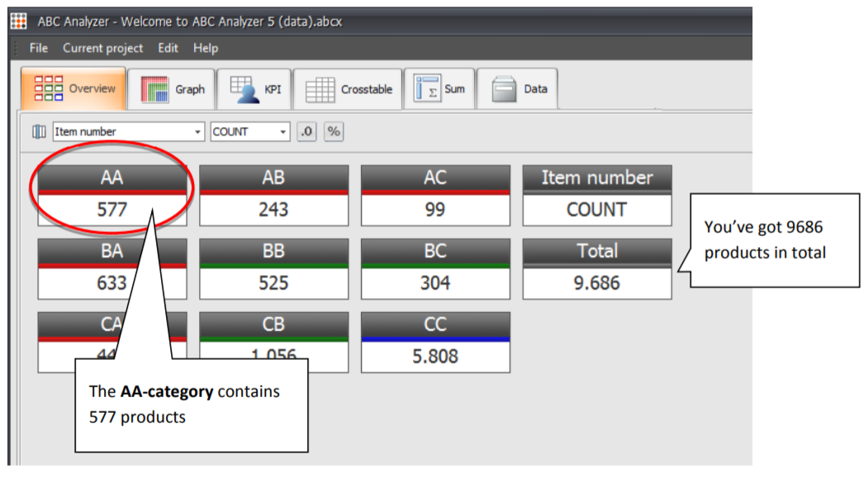
Task: Click the Item number COUNT header tile
Action: (x=597, y=196)
